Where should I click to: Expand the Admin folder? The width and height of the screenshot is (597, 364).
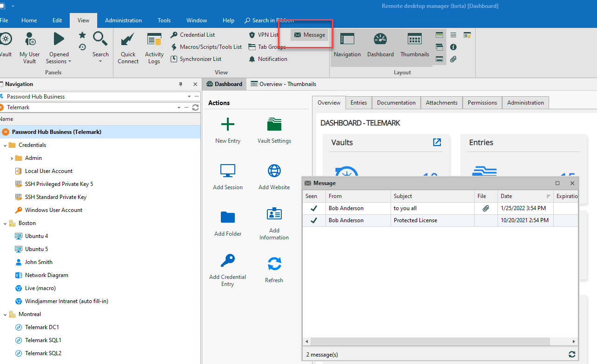pos(12,159)
